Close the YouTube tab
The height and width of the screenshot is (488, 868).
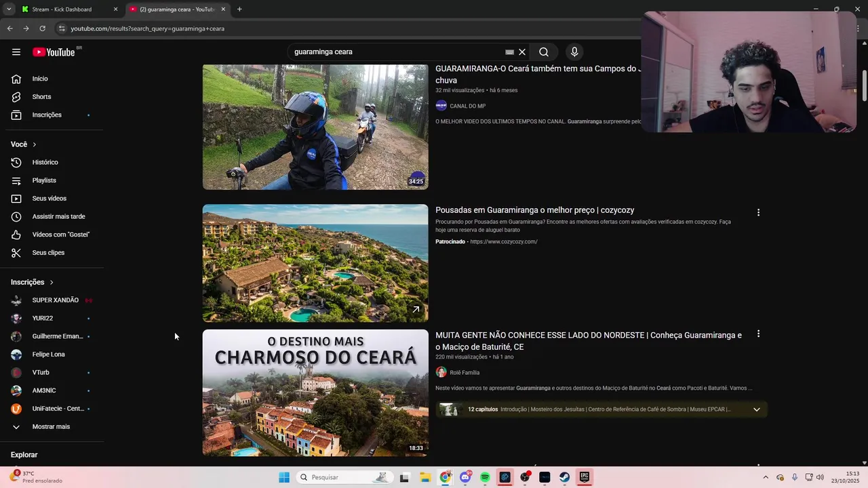tap(223, 9)
